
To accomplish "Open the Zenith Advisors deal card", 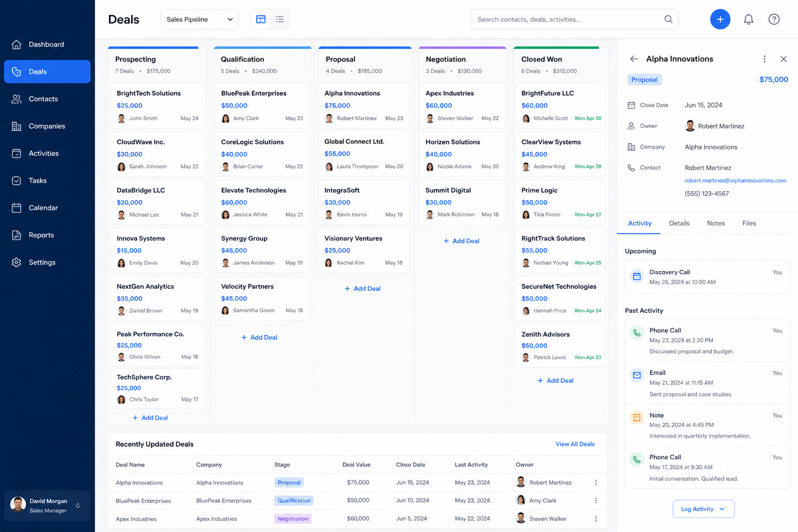I will 560,346.
